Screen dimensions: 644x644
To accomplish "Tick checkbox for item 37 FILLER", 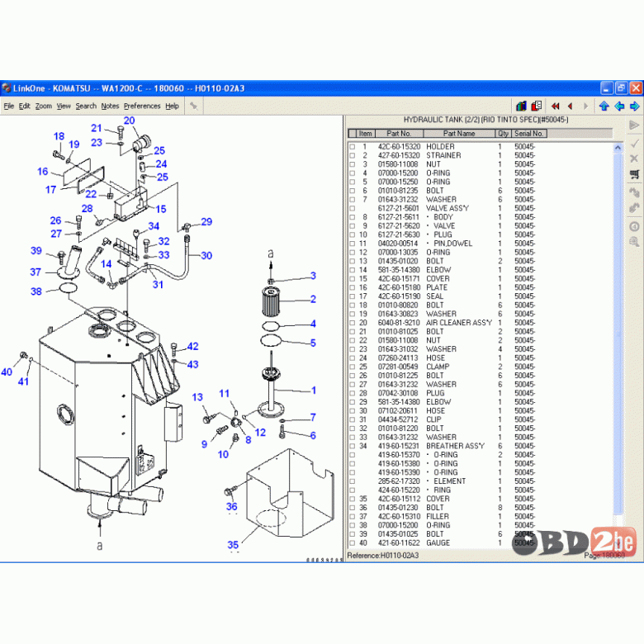I will 352,517.
